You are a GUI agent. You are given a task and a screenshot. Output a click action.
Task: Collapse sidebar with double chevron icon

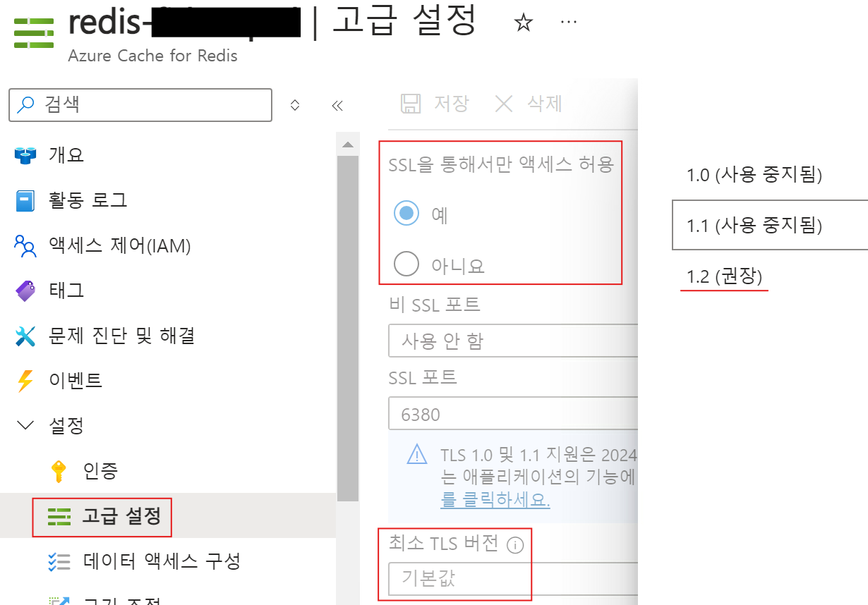pyautogui.click(x=337, y=106)
